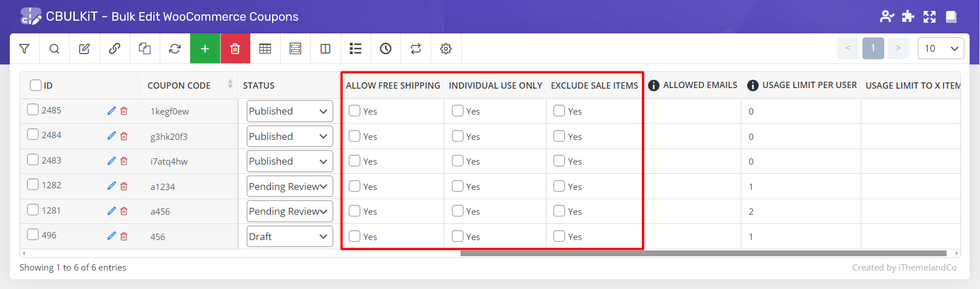The width and height of the screenshot is (980, 289).
Task: Enable free shipping for coupon 1kegf0ew
Action: (x=355, y=111)
